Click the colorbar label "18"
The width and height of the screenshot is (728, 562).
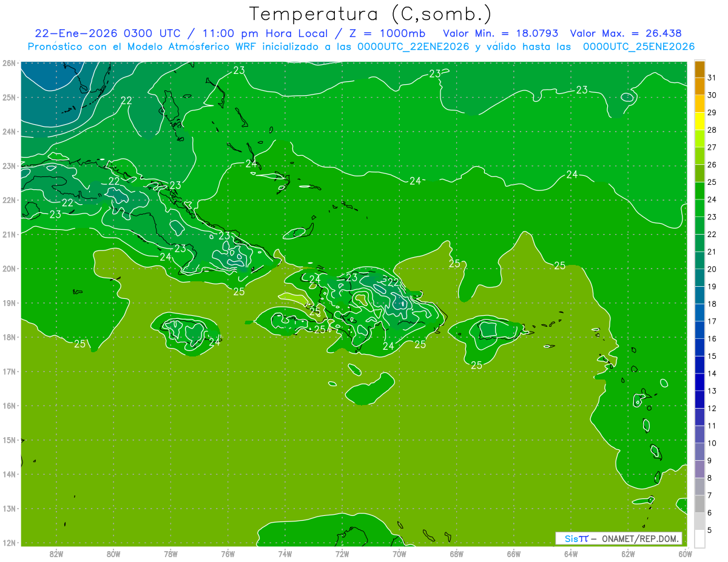pos(712,304)
